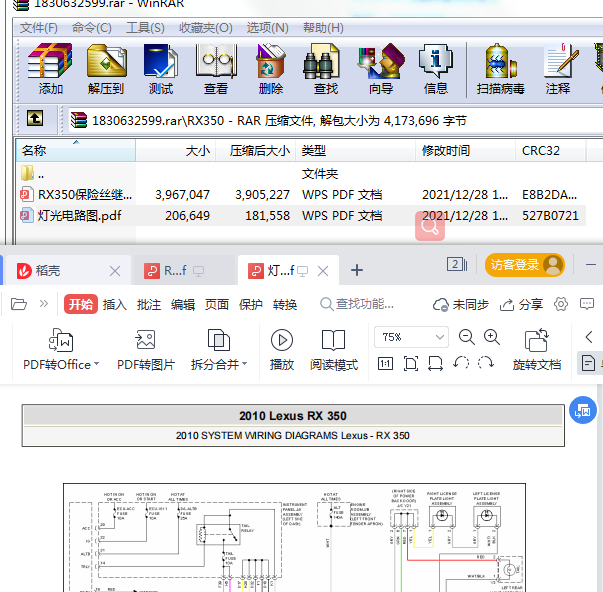Click the fit width icon
603x592 pixels.
[x=435, y=363]
